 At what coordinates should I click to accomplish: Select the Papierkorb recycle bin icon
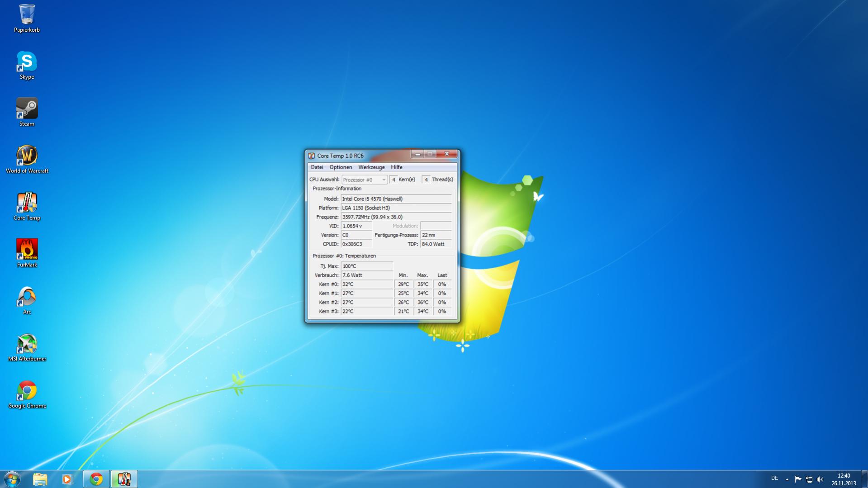pos(27,18)
